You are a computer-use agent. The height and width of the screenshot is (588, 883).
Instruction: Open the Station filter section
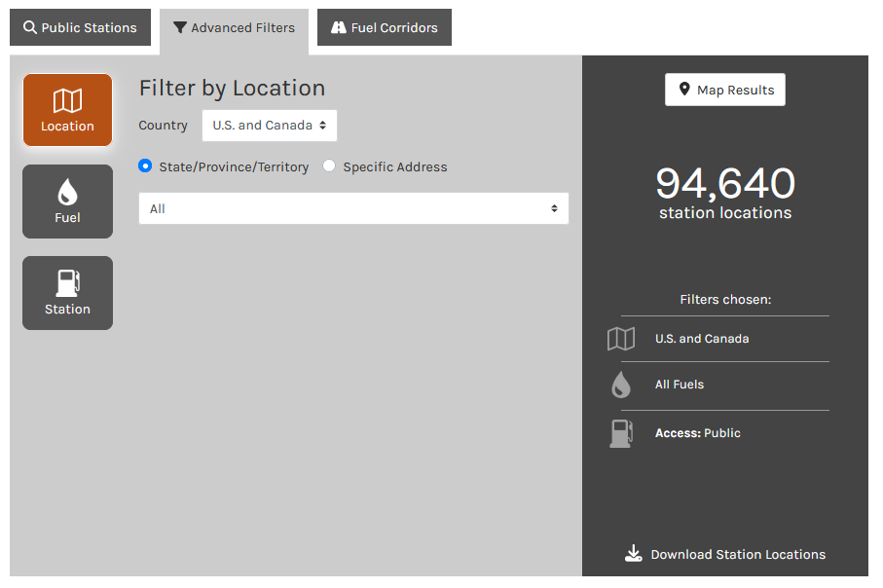click(x=67, y=293)
